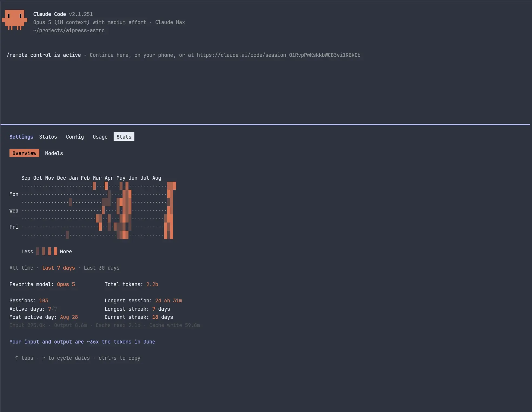Choose the Last 7 days range
532x412 pixels.
(x=58, y=268)
